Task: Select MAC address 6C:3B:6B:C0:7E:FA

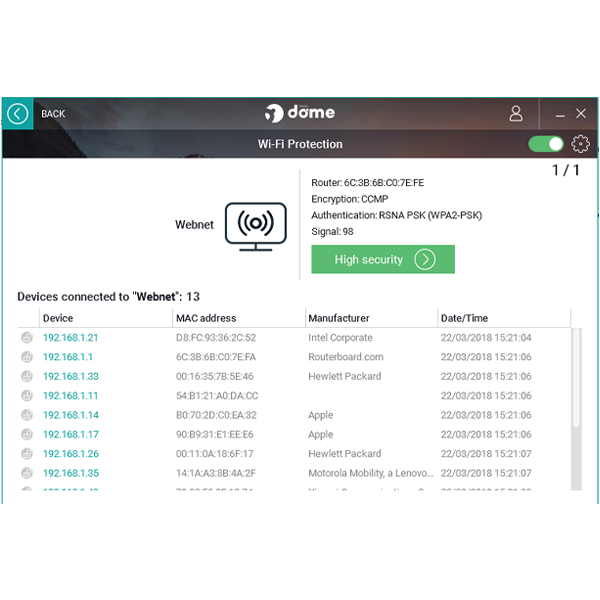Action: 216,357
